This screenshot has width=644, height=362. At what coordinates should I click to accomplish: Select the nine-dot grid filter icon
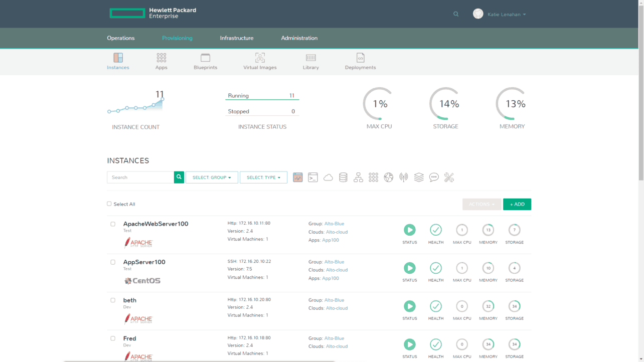pyautogui.click(x=373, y=177)
